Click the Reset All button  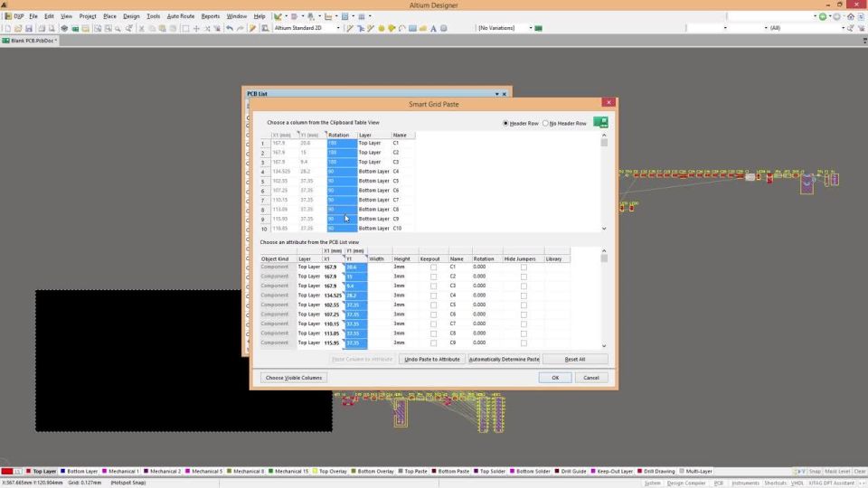tap(575, 359)
